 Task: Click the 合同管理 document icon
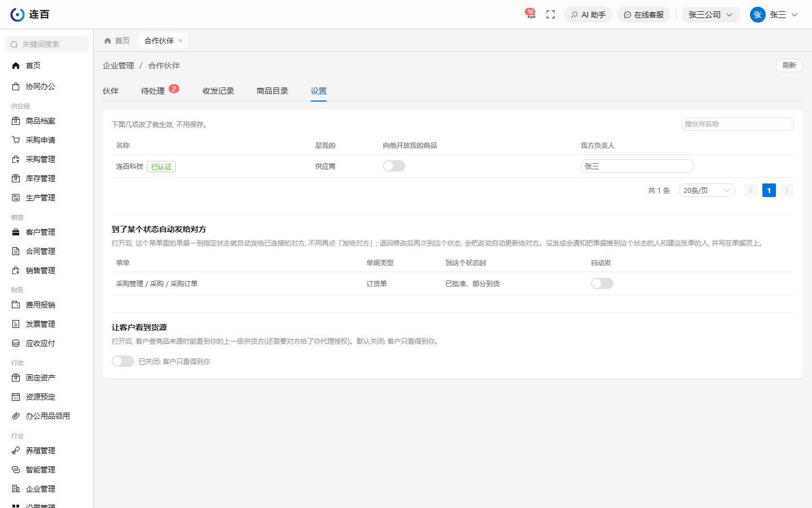(16, 251)
